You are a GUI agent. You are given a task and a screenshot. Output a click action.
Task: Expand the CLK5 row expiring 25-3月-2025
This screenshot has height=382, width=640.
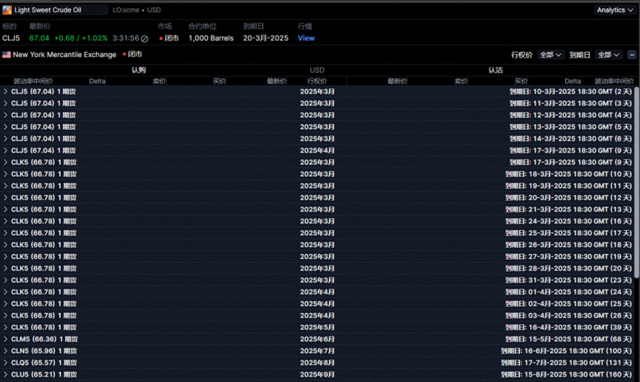point(5,233)
